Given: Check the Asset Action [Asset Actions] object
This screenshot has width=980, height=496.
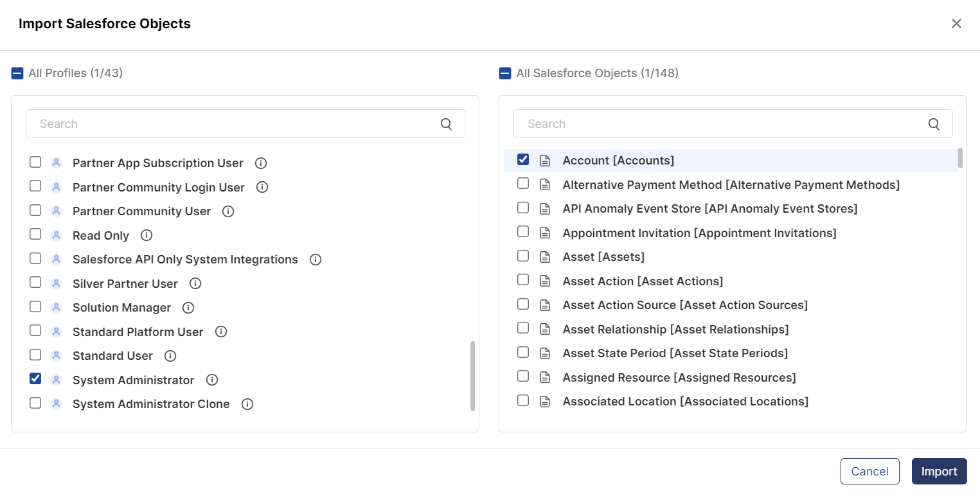Looking at the screenshot, I should [523, 280].
